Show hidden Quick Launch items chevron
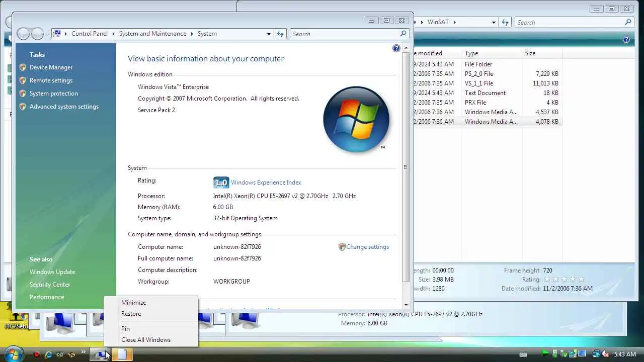Screen dimensions: 644x362 click(84, 353)
